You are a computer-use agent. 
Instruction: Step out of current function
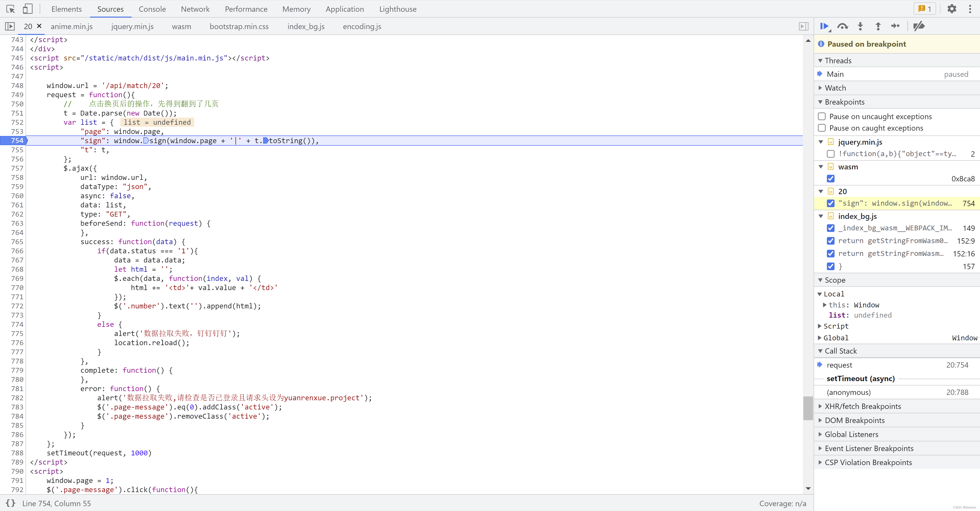point(878,26)
